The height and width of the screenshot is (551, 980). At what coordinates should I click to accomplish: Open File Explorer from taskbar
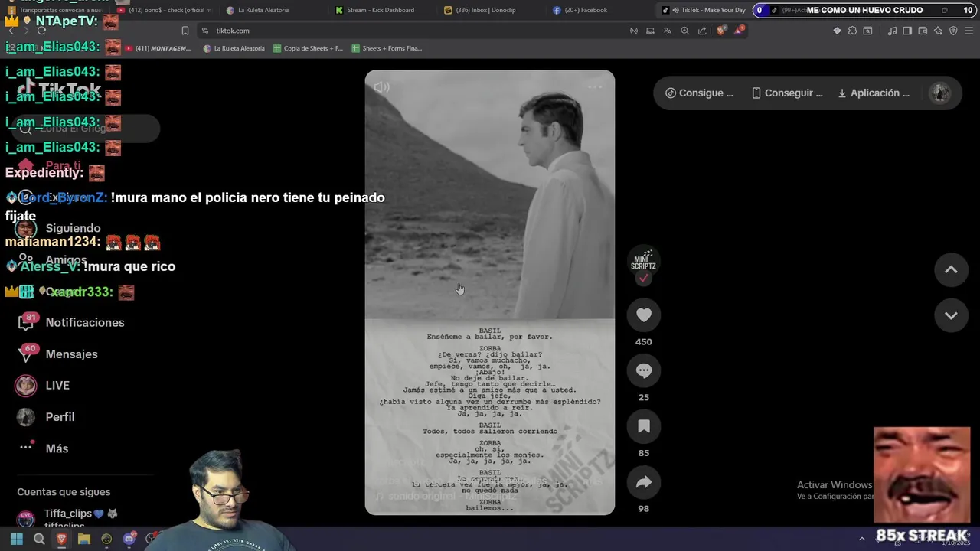pos(84,539)
